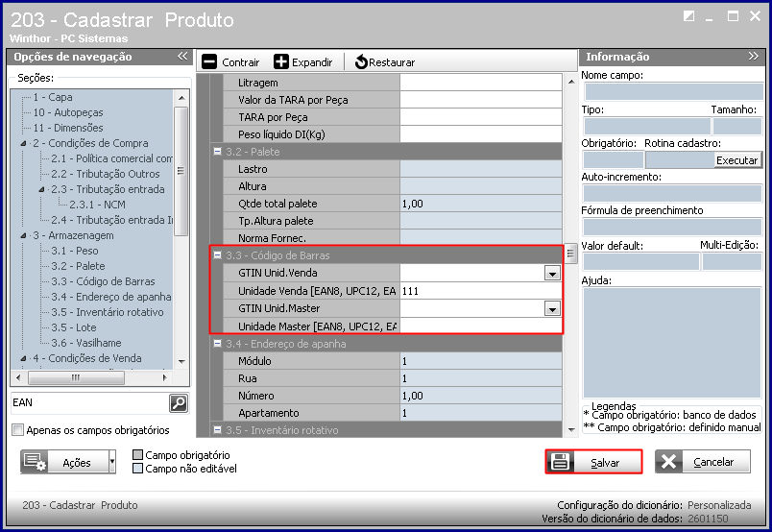This screenshot has width=772, height=532.
Task: Open the Ações dropdown arrow
Action: [112, 462]
